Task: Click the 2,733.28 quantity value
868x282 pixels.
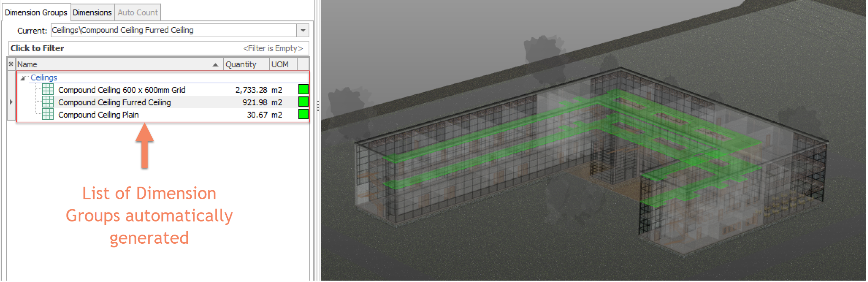Action: pos(251,90)
